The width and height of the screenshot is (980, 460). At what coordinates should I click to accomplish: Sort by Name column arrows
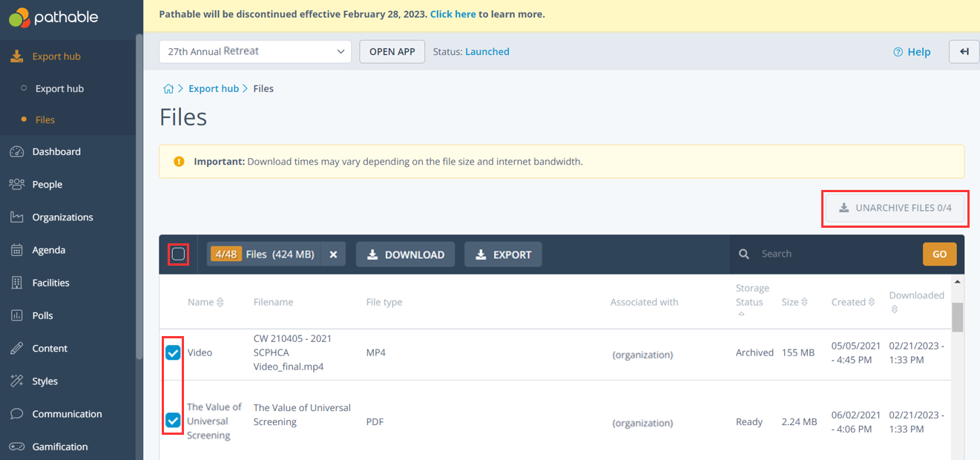(x=220, y=302)
